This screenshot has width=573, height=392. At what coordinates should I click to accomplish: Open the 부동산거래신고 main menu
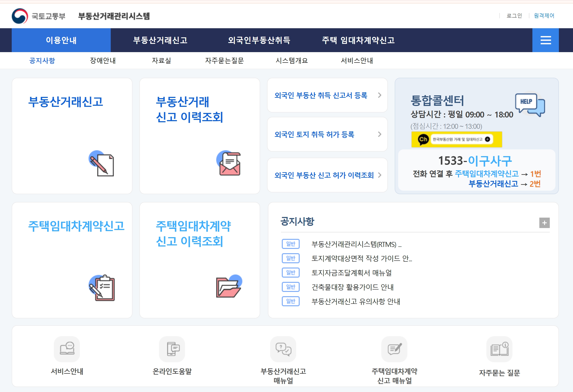pos(160,40)
